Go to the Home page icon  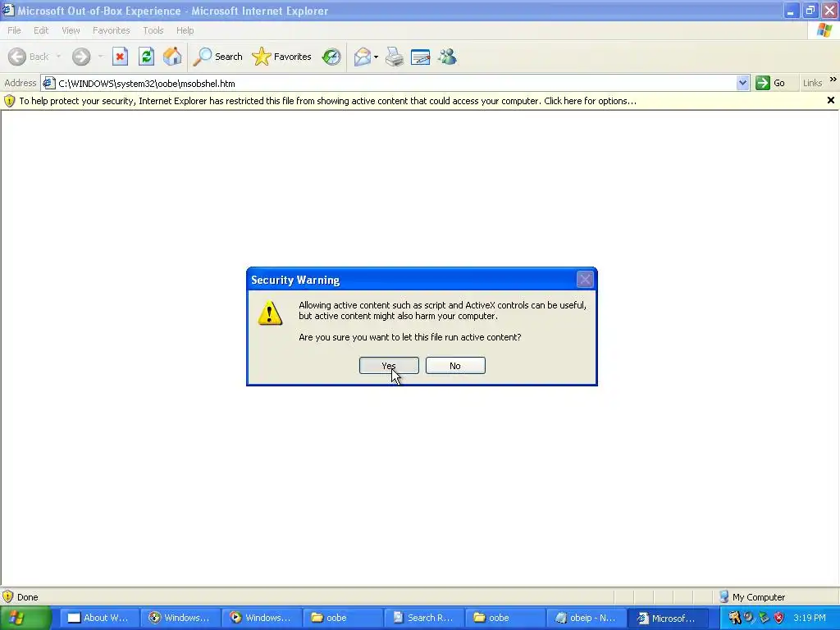[172, 57]
